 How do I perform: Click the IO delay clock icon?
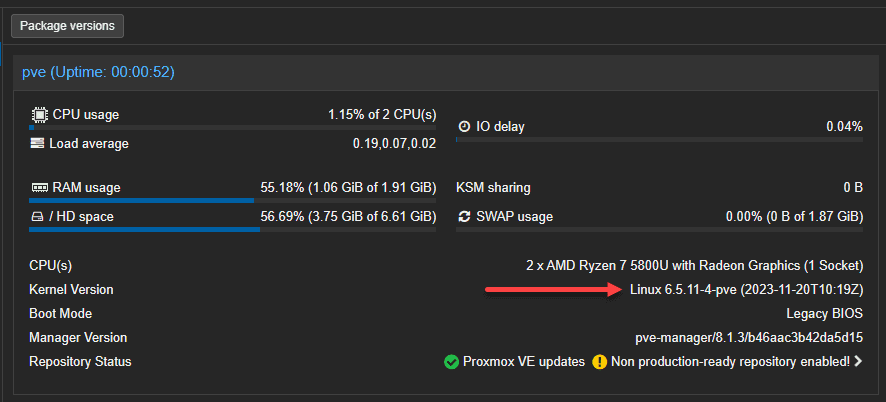pos(464,127)
